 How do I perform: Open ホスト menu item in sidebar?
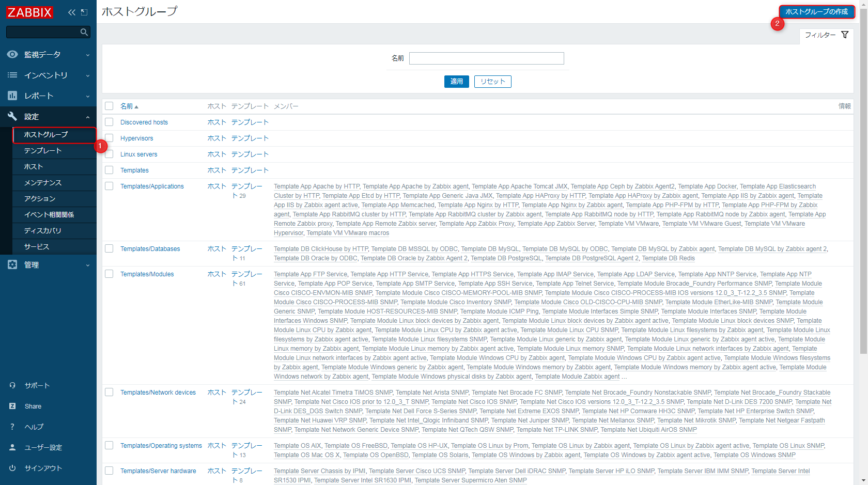54,167
